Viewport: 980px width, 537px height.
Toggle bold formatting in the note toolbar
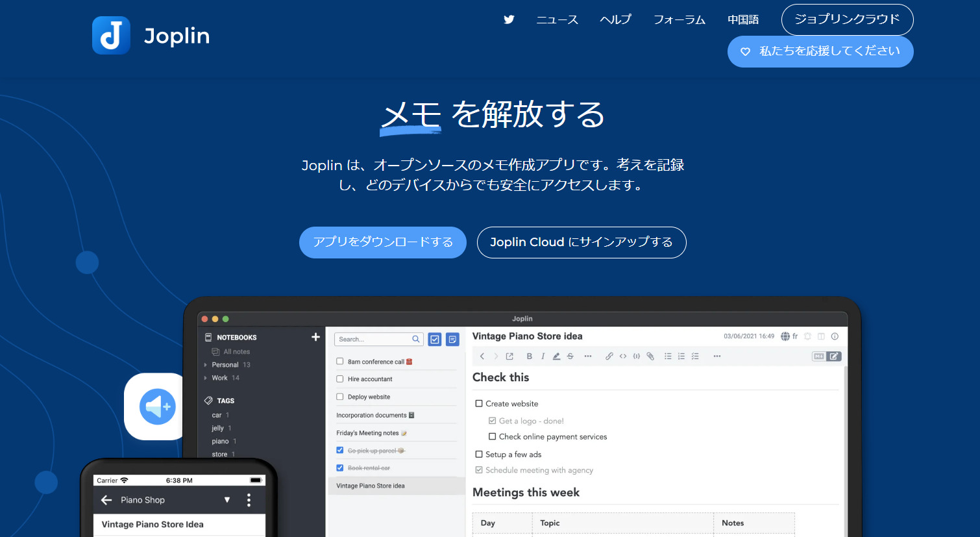530,356
